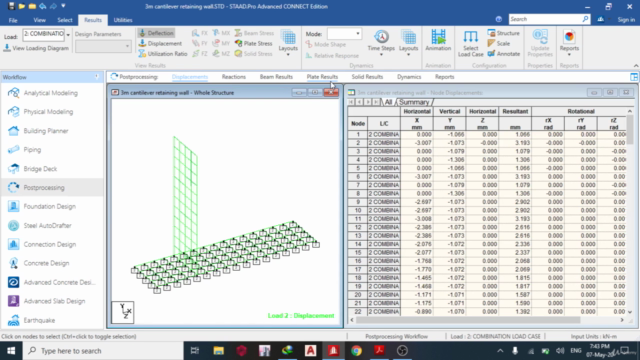Open the Utilization Ratio view
This screenshot has height=360, width=640.
[162, 53]
